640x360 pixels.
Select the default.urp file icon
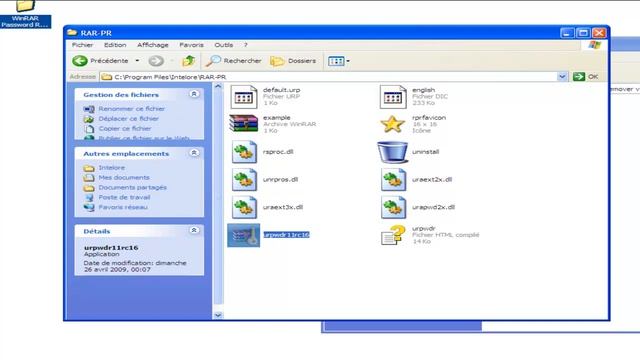point(244,97)
